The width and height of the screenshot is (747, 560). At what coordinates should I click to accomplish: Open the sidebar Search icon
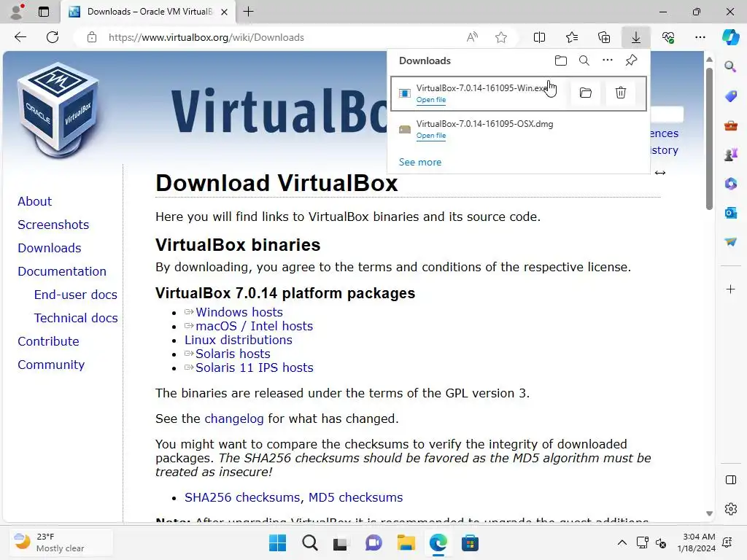(x=730, y=66)
